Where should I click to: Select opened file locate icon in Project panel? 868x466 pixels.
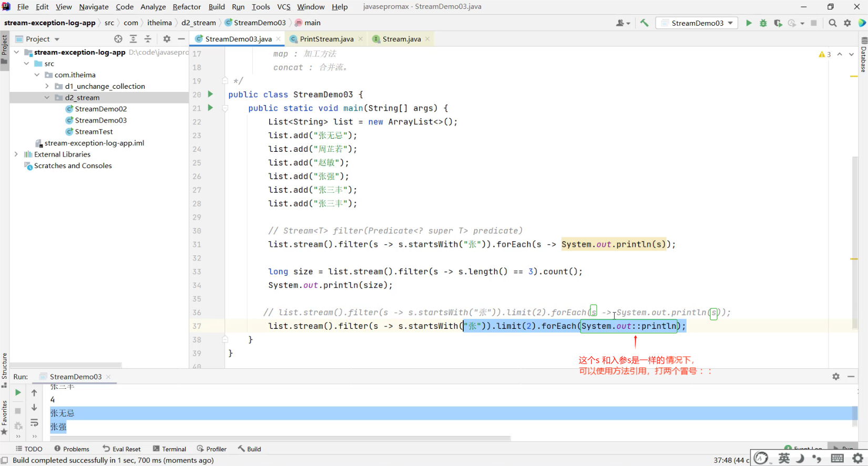118,39
